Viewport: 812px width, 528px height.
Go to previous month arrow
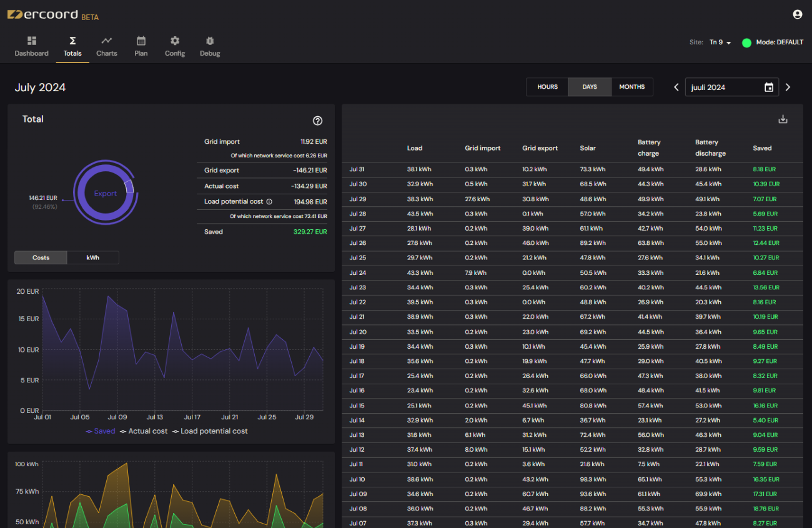pyautogui.click(x=676, y=87)
